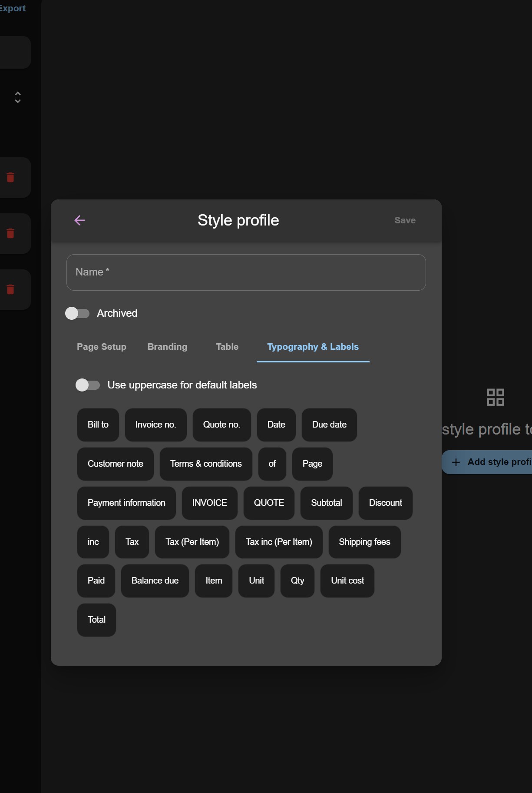Click the Date label chip

[x=276, y=425]
